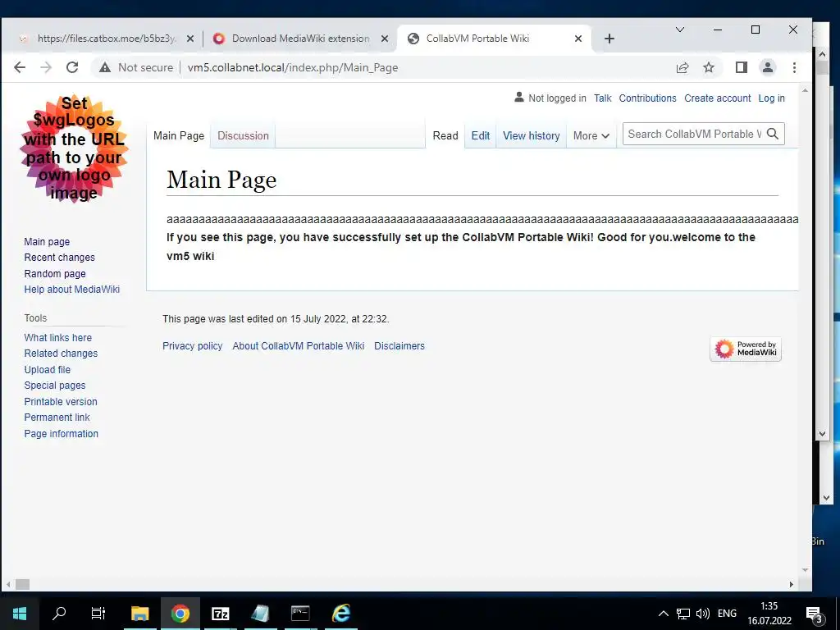Open the Chrome side panel
This screenshot has height=630, width=840.
click(742, 67)
